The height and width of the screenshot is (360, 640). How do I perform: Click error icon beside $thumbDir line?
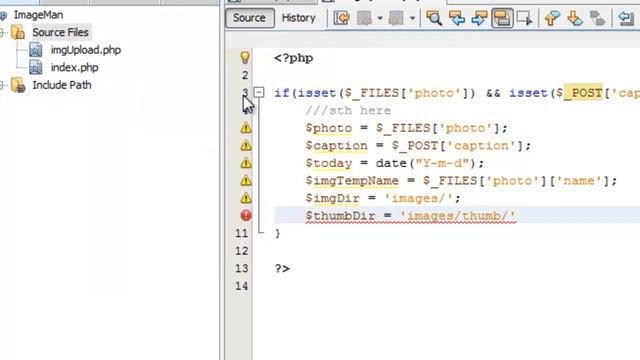(246, 215)
